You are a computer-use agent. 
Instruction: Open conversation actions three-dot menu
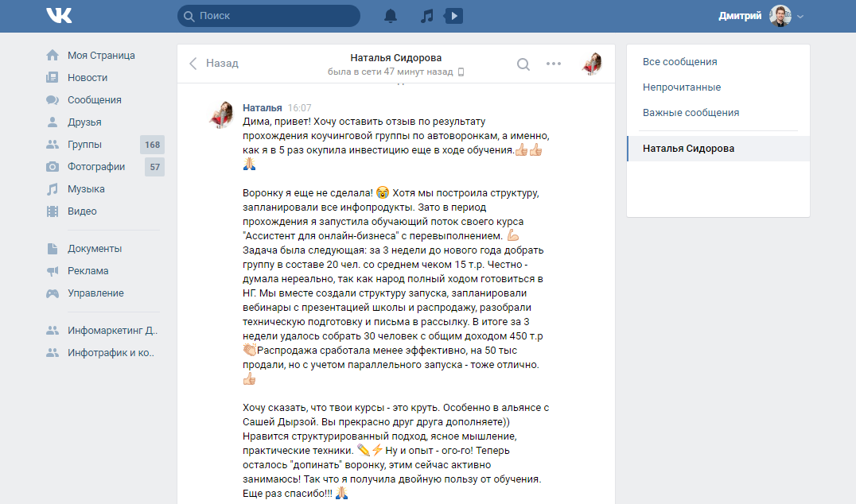pos(554,64)
